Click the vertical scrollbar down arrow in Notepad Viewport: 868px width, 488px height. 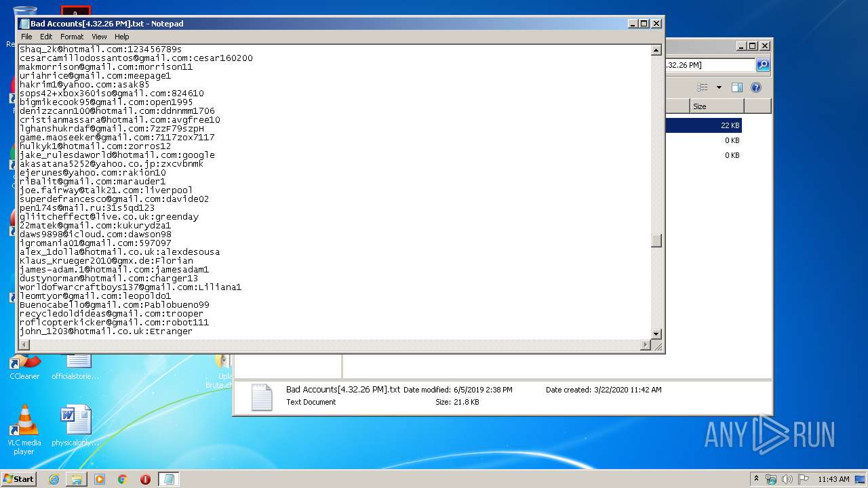click(x=656, y=333)
